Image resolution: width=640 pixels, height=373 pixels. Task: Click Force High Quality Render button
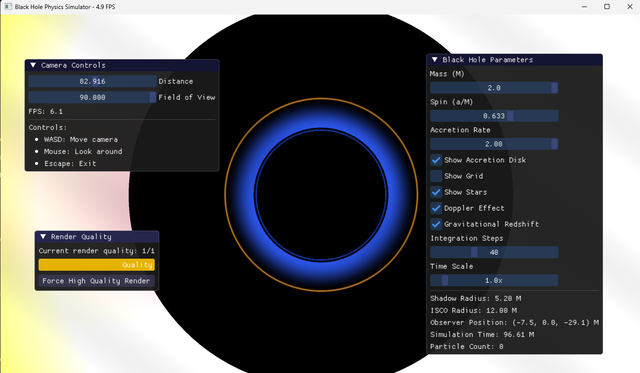tap(96, 281)
